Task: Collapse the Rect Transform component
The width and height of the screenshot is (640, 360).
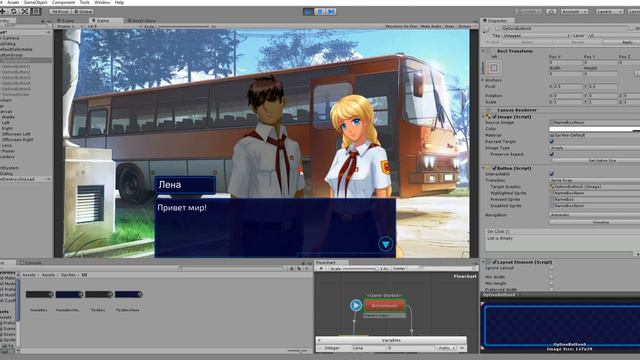Action: (484, 51)
